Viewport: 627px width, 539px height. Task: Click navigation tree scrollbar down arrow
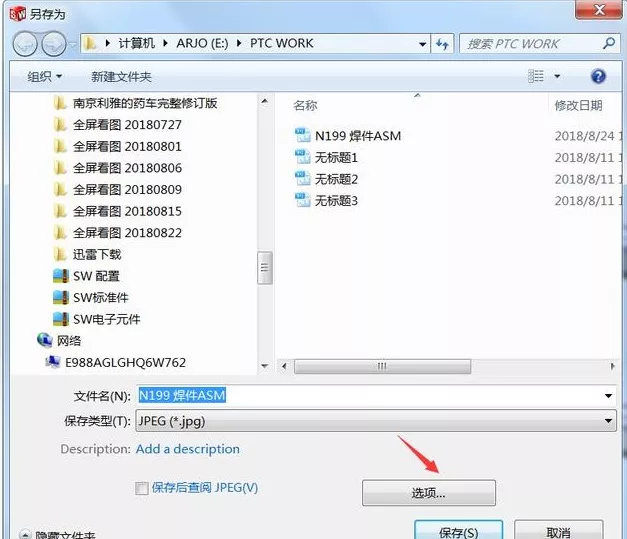point(265,365)
